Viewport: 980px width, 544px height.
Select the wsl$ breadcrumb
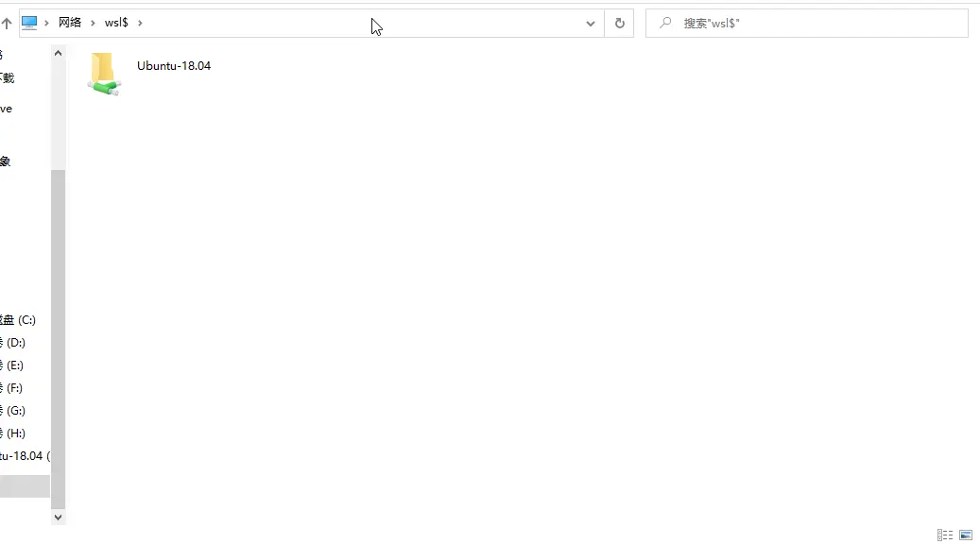116,23
